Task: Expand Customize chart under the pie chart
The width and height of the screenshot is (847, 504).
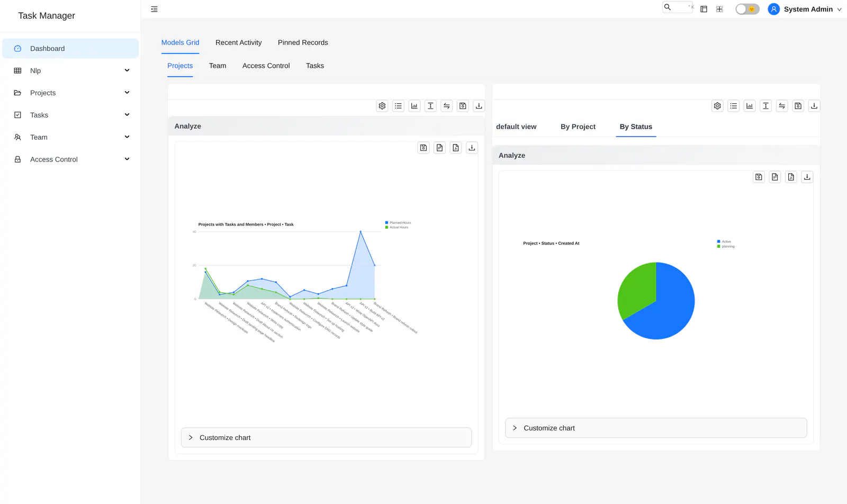Action: click(x=656, y=428)
